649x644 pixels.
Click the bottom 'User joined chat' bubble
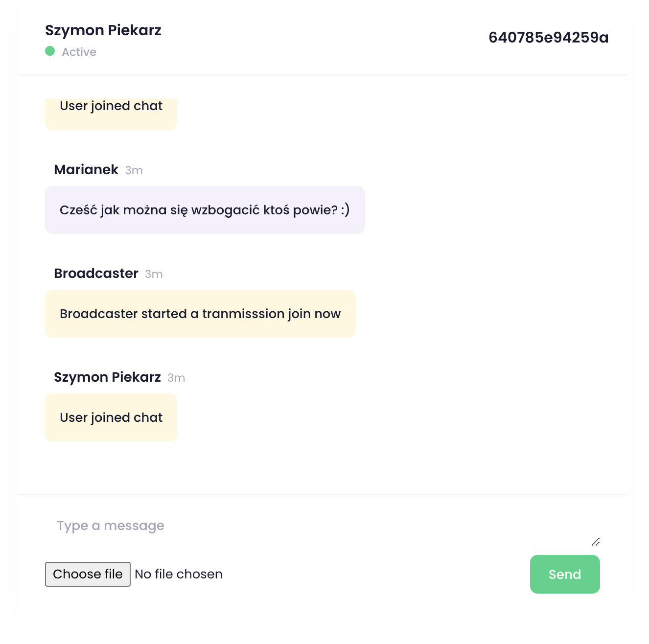[111, 417]
